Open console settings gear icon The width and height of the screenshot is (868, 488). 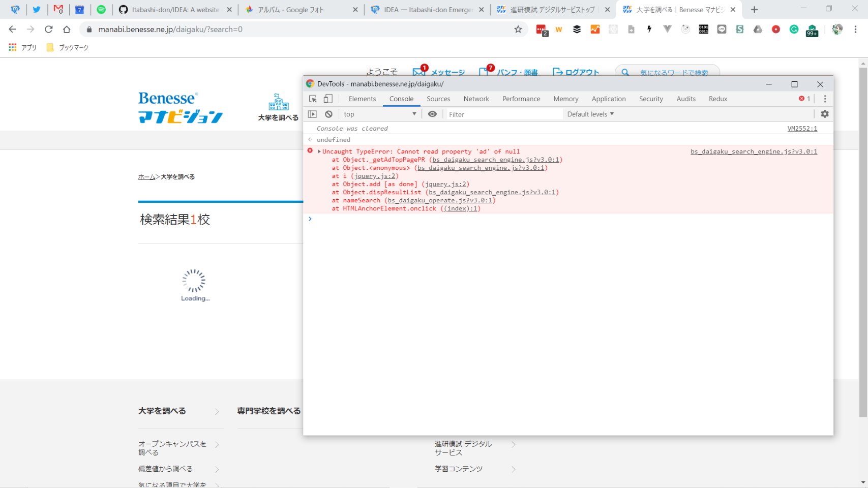pyautogui.click(x=824, y=114)
